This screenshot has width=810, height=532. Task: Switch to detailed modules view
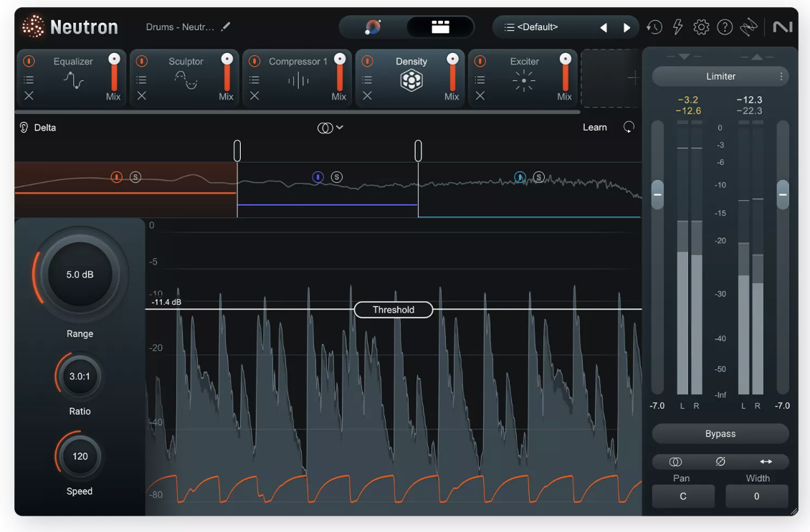pyautogui.click(x=440, y=27)
